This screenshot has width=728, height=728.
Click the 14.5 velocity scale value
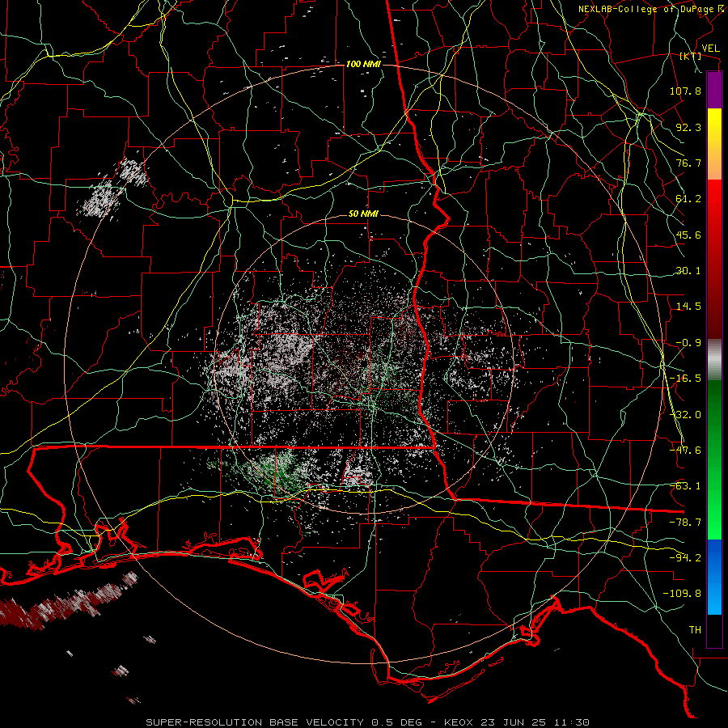[688, 307]
